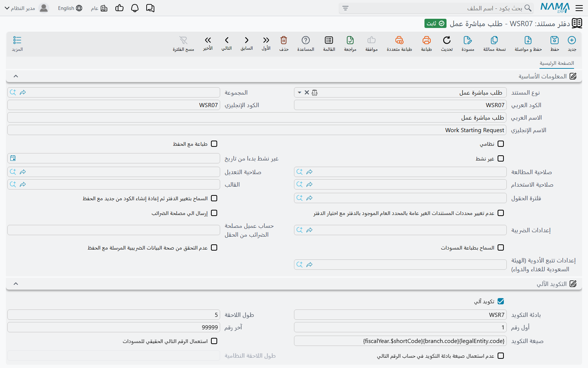Image resolution: width=588 pixels, height=368 pixels.
Task: Collapse the التكويد الآلي section
Action: [x=15, y=284]
